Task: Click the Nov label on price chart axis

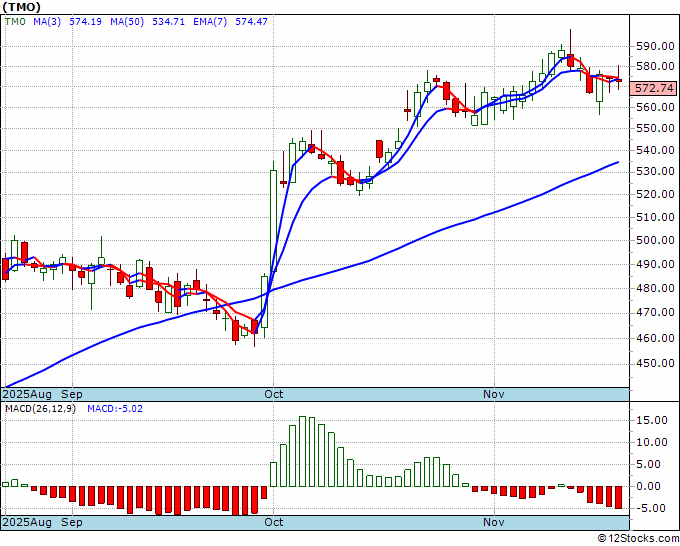Action: point(494,394)
